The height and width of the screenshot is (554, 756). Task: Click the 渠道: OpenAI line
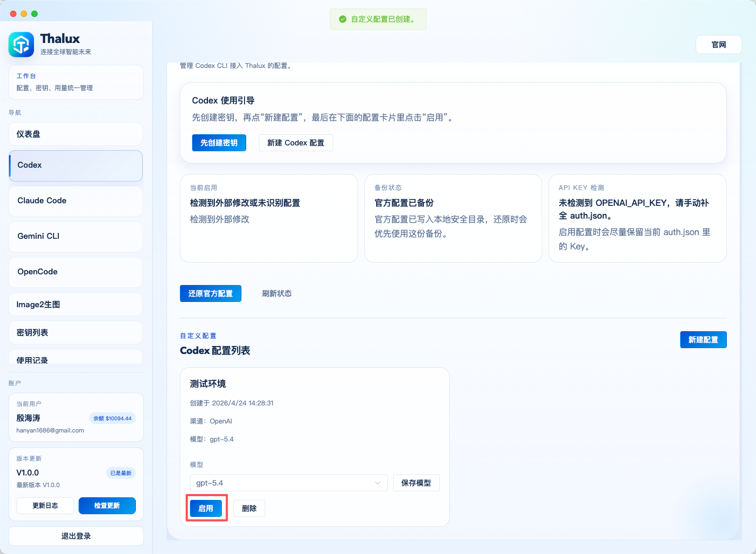coord(211,421)
